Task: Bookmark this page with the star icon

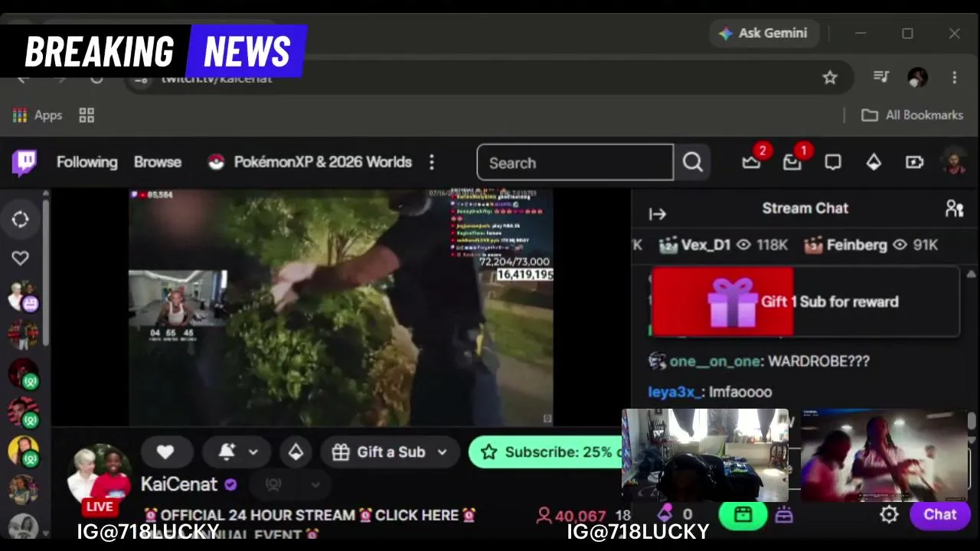Action: pos(830,77)
